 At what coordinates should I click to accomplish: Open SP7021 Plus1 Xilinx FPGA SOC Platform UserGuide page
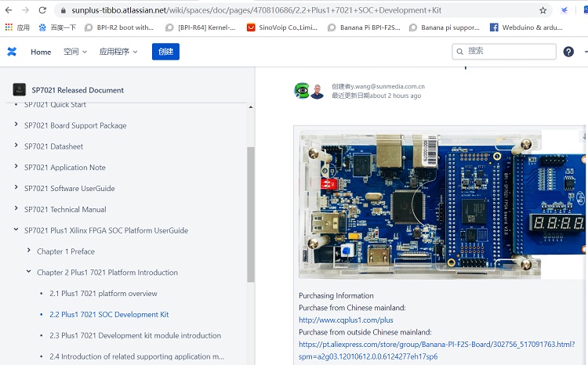106,230
